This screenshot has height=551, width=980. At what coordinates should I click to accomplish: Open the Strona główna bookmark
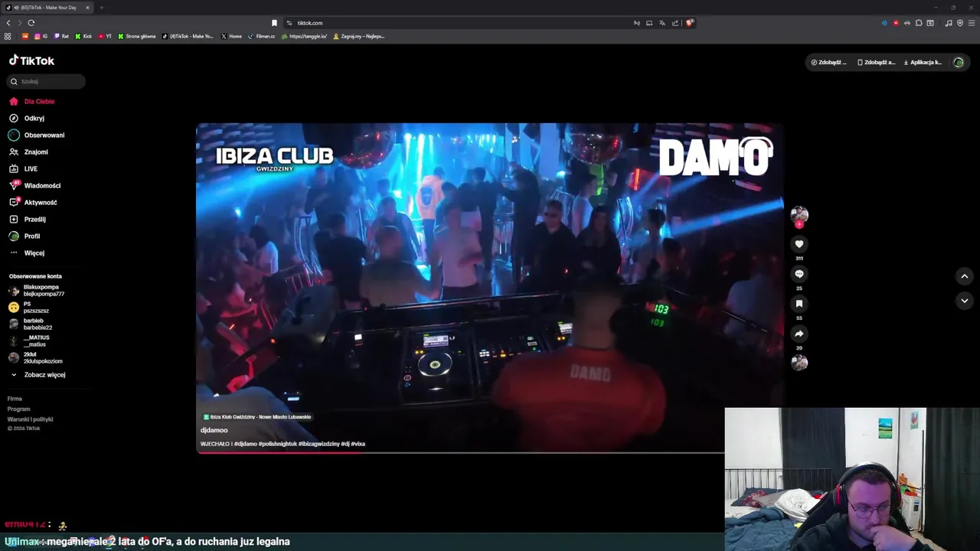(x=137, y=36)
